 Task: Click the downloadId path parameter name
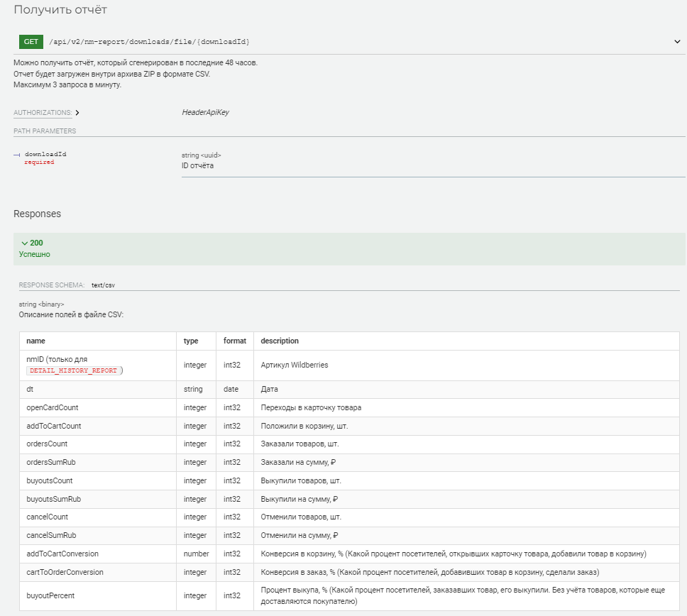point(45,154)
